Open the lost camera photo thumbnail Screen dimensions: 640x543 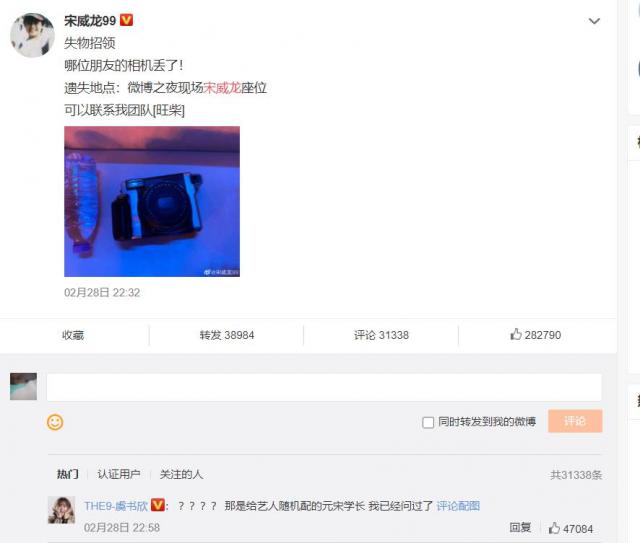(x=152, y=201)
